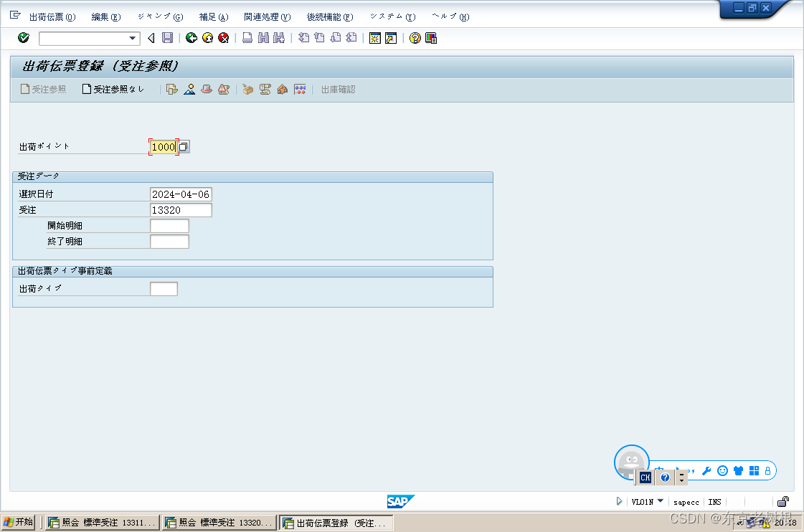Image resolution: width=804 pixels, height=532 pixels.
Task: Open value help beside 出荷ポイント field
Action: [x=184, y=147]
